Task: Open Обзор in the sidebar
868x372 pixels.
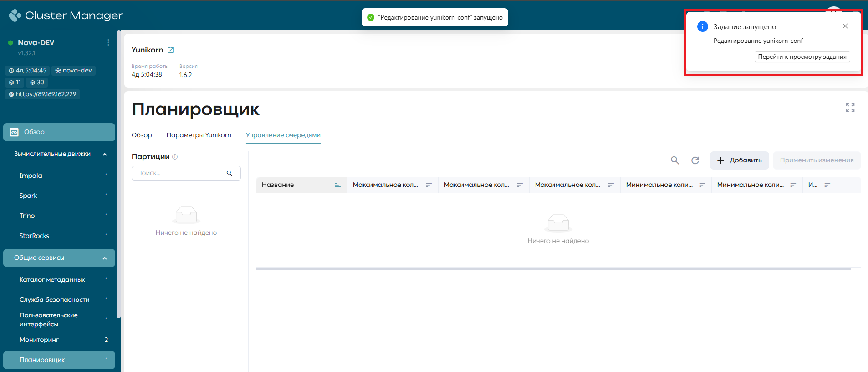Action: tap(59, 132)
